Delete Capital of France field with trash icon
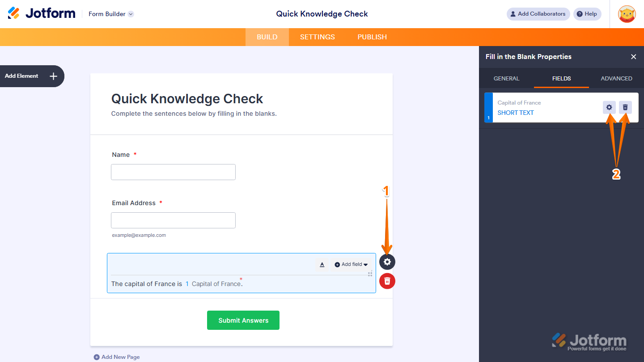The height and width of the screenshot is (362, 644). (x=625, y=107)
